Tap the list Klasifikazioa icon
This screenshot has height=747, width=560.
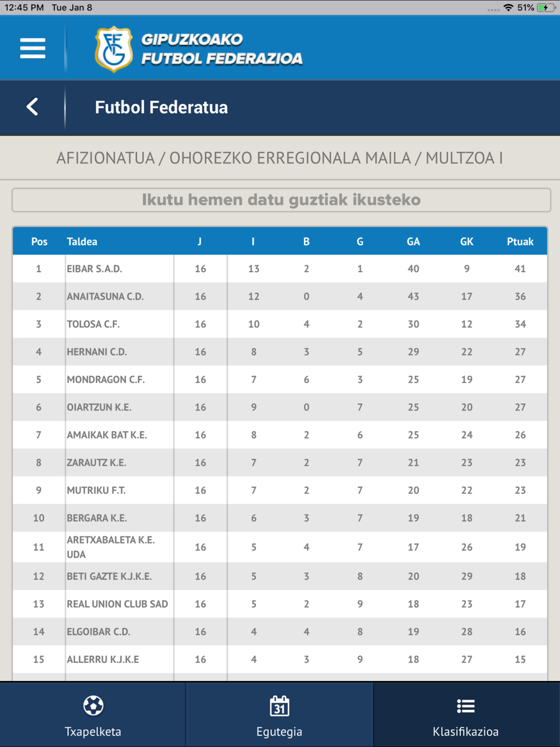(x=465, y=706)
